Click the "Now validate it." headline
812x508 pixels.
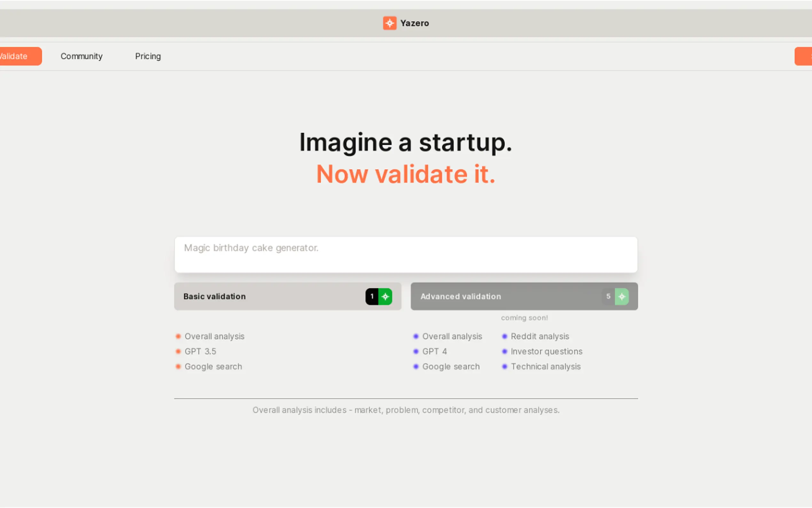point(405,174)
